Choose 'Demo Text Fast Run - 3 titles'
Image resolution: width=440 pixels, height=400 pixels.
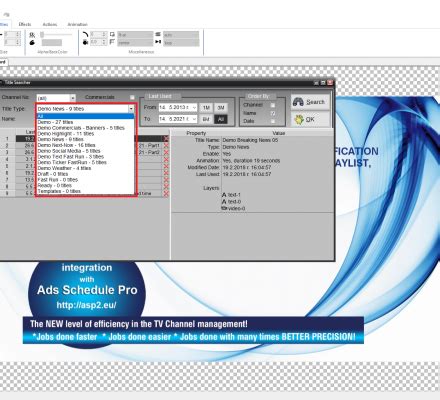click(x=85, y=156)
